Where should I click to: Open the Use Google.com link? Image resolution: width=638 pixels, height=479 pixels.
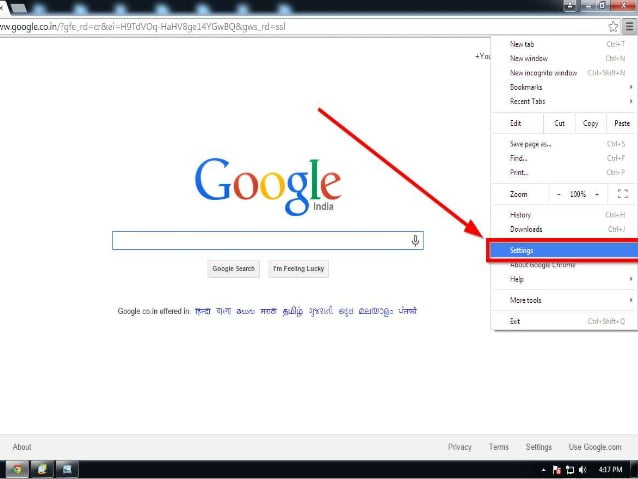point(595,447)
